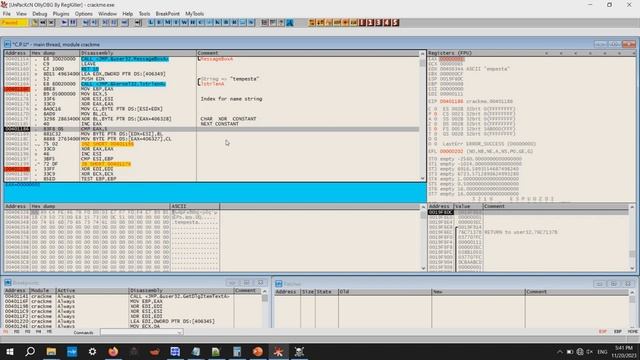Click the Trace into toolbar icon

[x=105, y=23]
